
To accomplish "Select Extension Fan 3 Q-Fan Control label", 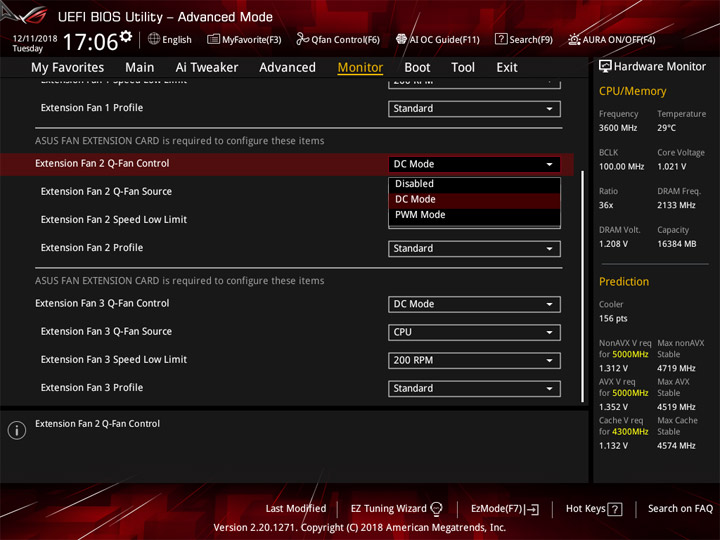I will click(x=102, y=303).
